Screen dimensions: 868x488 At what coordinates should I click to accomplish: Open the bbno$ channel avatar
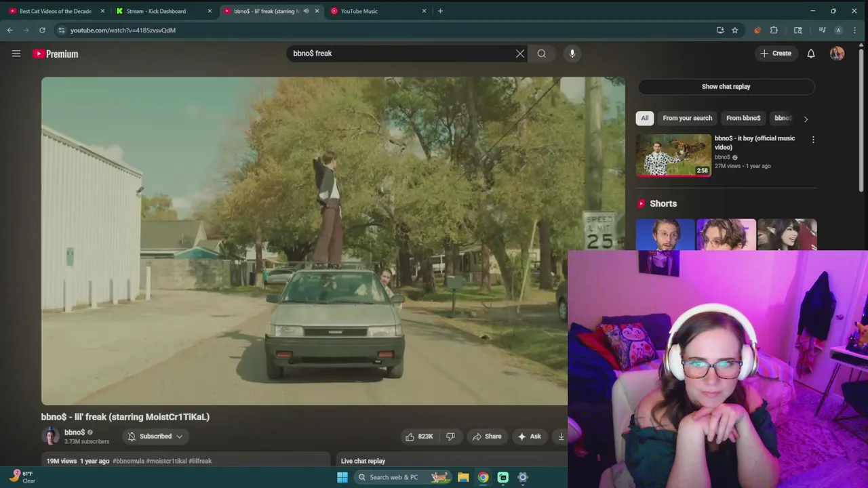coord(50,436)
